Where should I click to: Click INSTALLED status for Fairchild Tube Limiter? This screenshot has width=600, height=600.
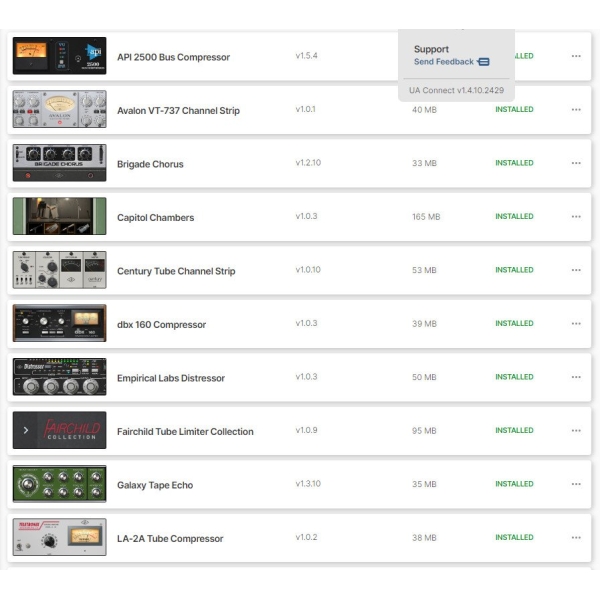(514, 430)
